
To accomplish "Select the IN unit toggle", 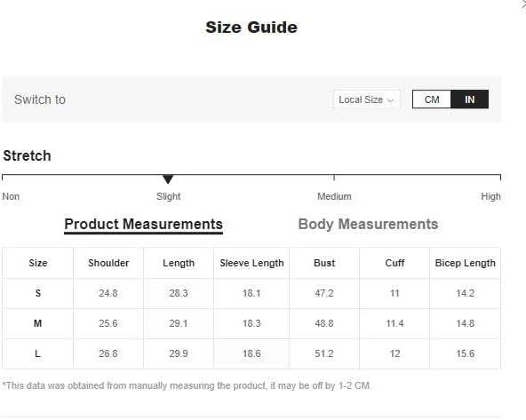I will tap(470, 99).
